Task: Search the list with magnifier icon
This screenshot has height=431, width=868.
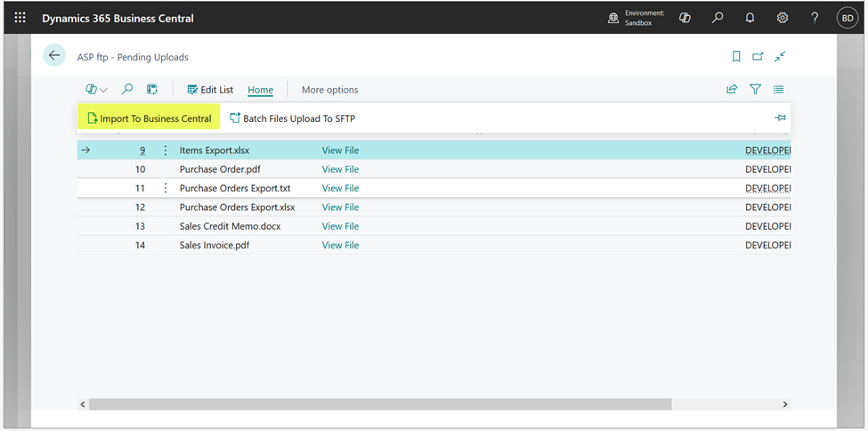Action: click(127, 89)
